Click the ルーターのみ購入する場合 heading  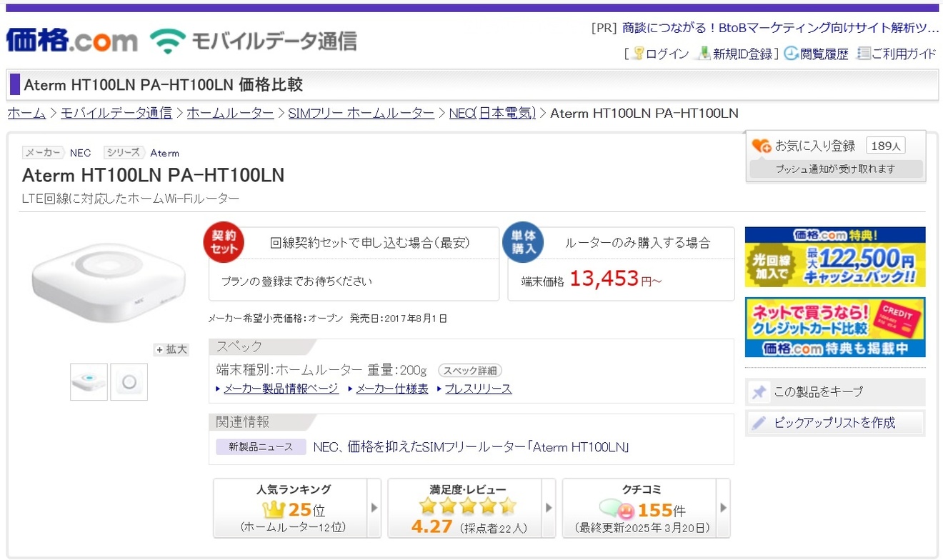pyautogui.click(x=638, y=243)
